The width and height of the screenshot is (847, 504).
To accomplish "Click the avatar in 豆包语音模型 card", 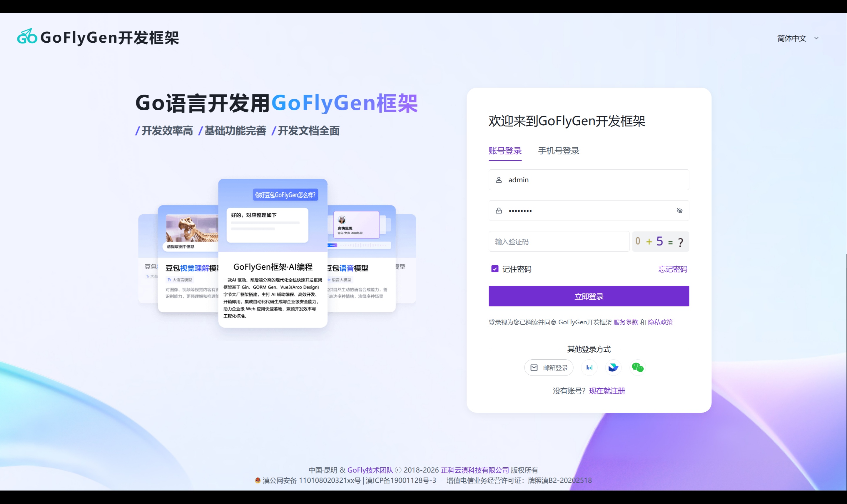I will click(342, 220).
